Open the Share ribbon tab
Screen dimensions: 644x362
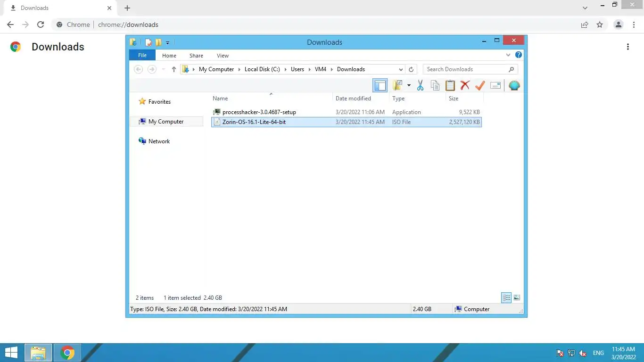(x=196, y=56)
